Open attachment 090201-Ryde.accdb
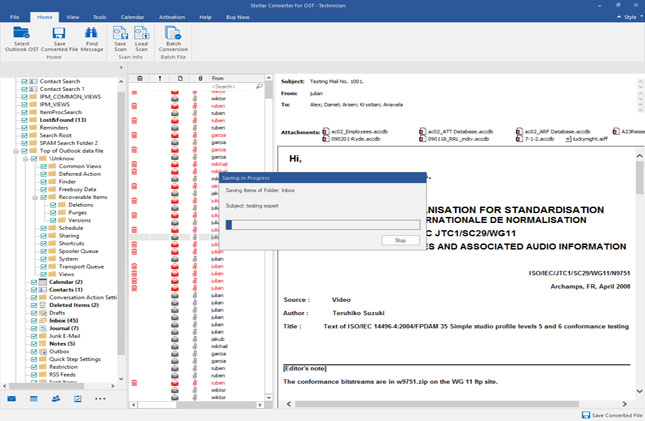The width and height of the screenshot is (645, 421). (x=352, y=139)
